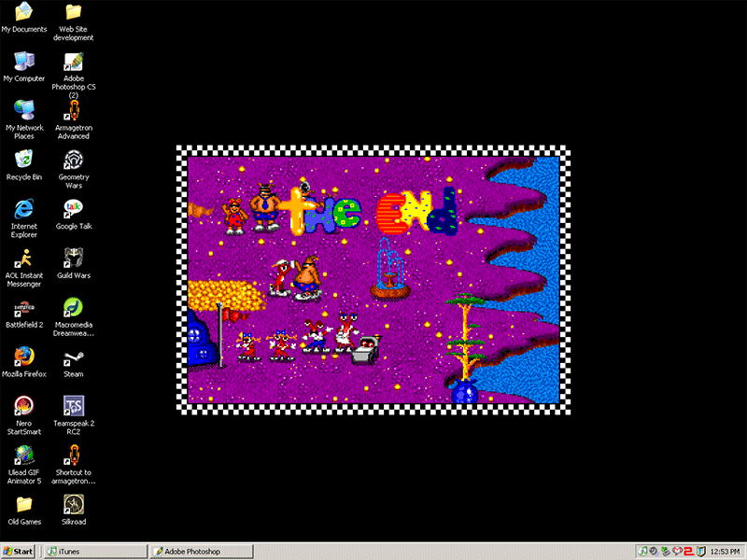
Task: Select the Steam desktop shortcut
Action: [x=74, y=357]
